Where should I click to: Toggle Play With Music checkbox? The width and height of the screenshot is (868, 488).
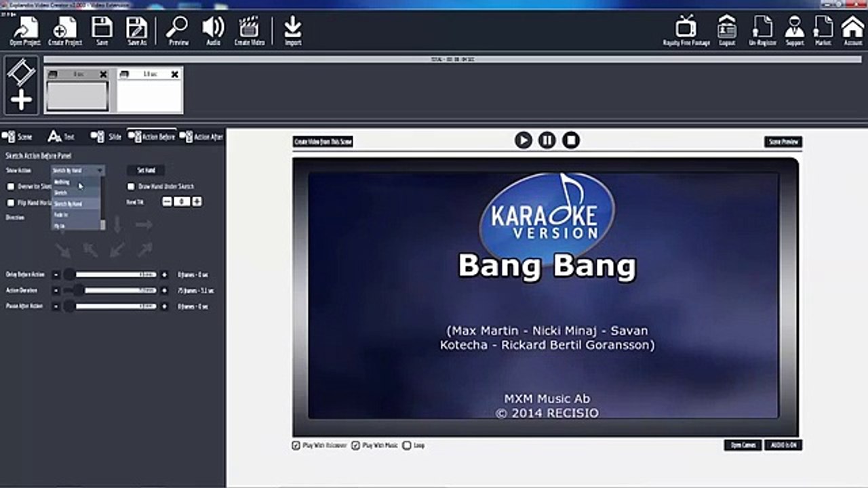coord(355,445)
